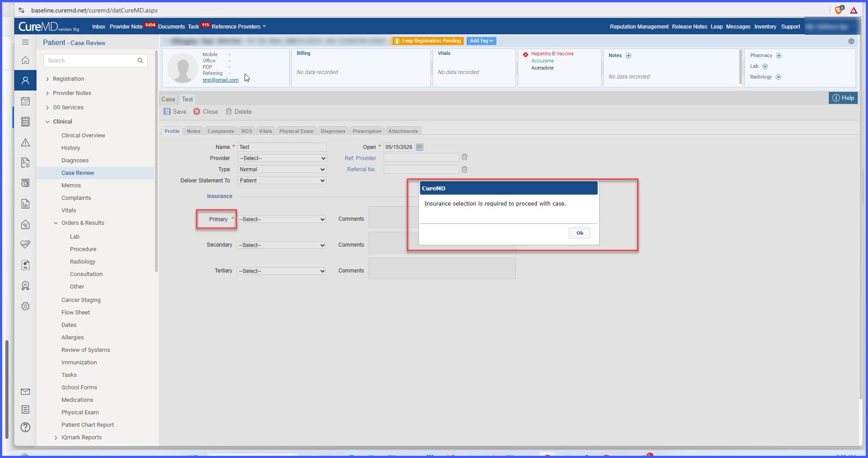The image size is (868, 458).
Task: Add a note with plus icon
Action: tap(628, 56)
